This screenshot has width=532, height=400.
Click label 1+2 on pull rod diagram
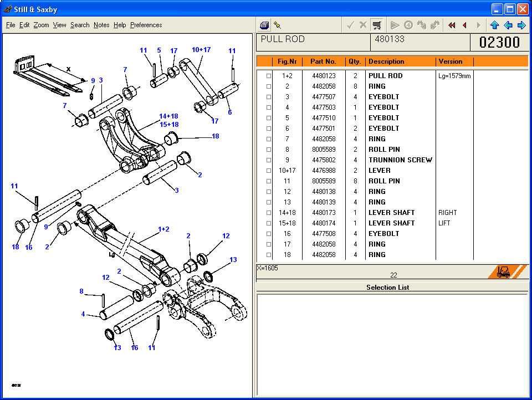164,229
